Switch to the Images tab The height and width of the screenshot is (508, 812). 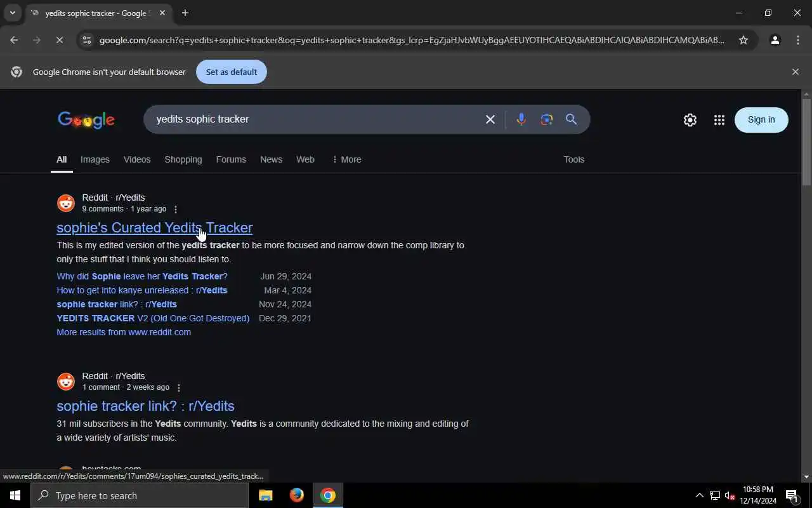coord(95,159)
